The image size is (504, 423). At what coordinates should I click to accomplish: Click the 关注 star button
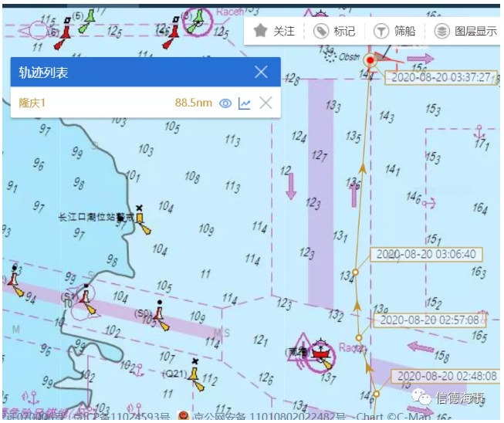coord(275,31)
